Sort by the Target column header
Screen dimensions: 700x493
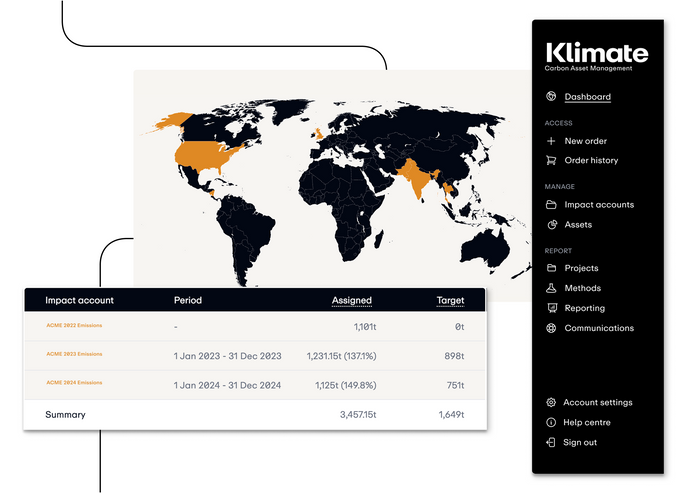450,300
